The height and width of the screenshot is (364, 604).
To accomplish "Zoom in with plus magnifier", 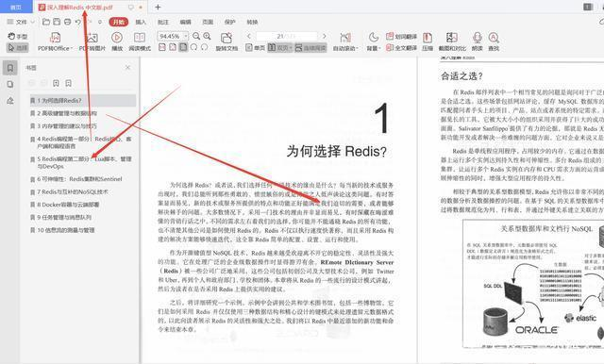I will (x=208, y=36).
